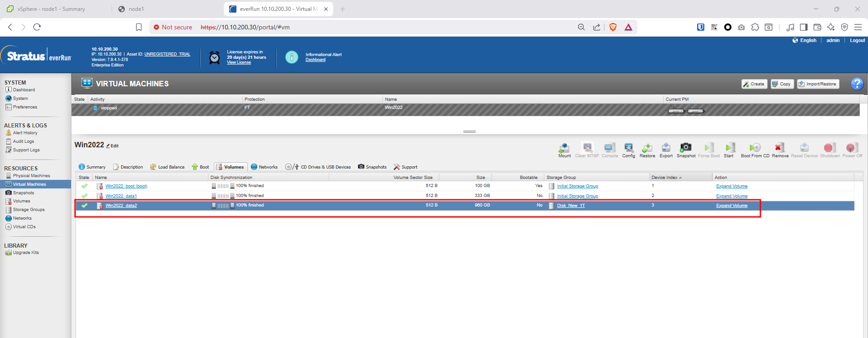Screen dimensions: 868x338
Task: Select Storage Groups in sidebar
Action: point(28,210)
